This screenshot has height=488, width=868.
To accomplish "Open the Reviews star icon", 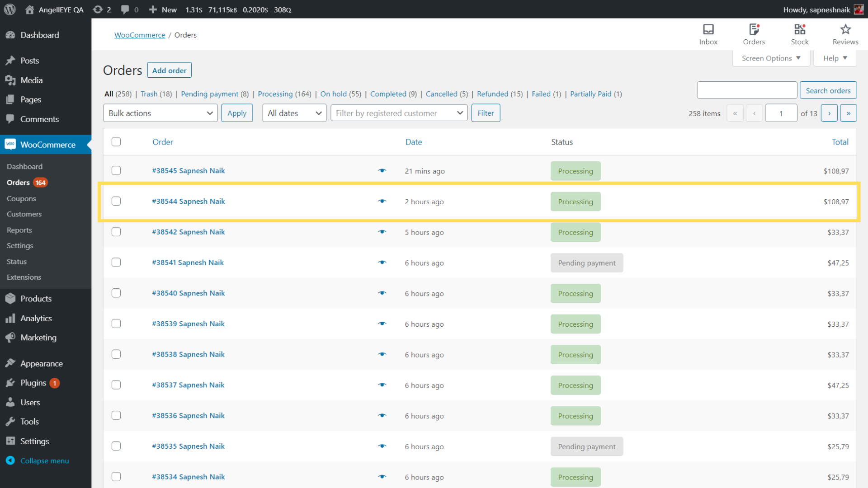I will pos(845,29).
